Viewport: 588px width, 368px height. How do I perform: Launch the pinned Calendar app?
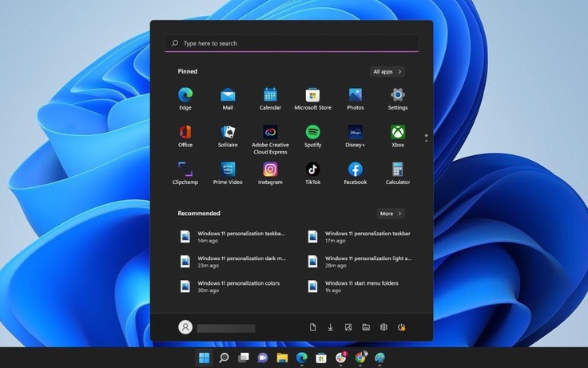point(270,98)
